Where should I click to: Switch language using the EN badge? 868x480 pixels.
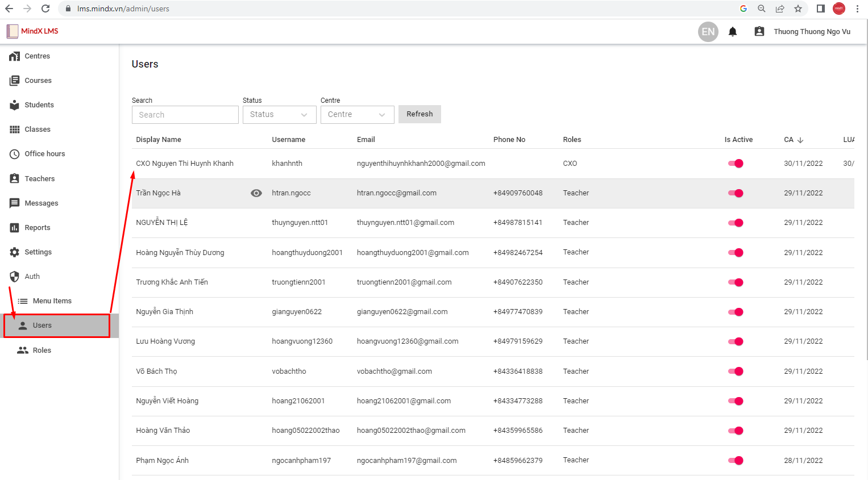point(708,32)
